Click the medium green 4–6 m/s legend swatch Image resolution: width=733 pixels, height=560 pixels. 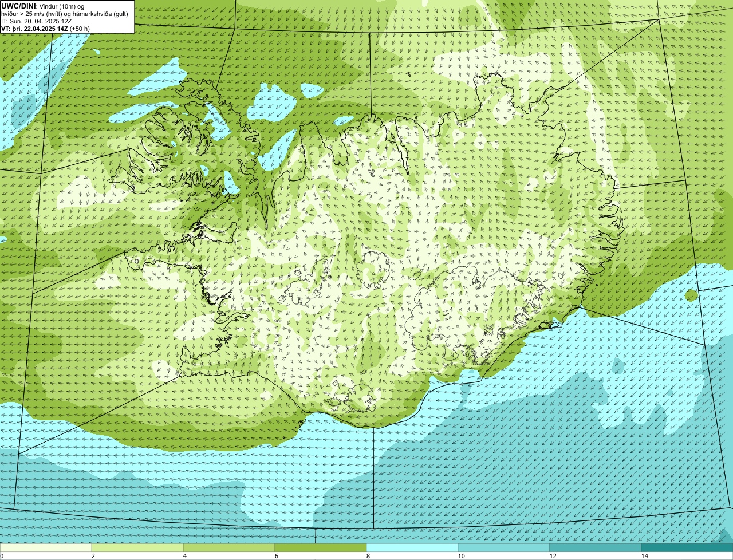pyautogui.click(x=229, y=547)
